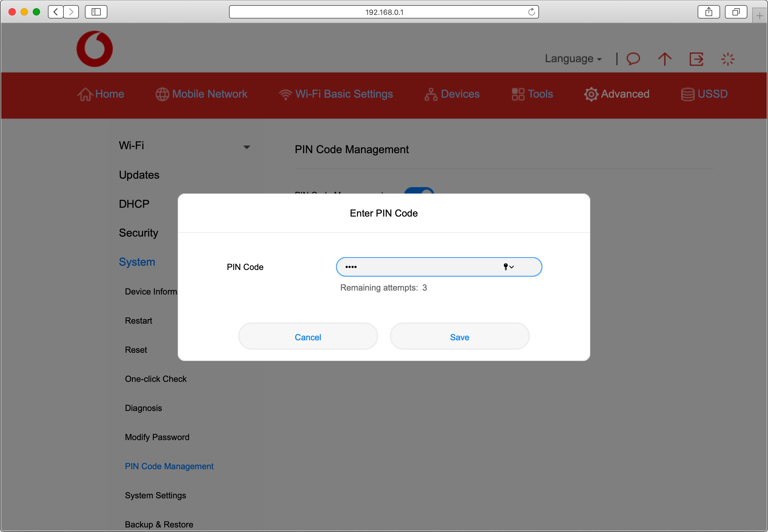Viewport: 768px width, 532px height.
Task: Open the PIN Code field dropdown arrow
Action: tap(512, 267)
